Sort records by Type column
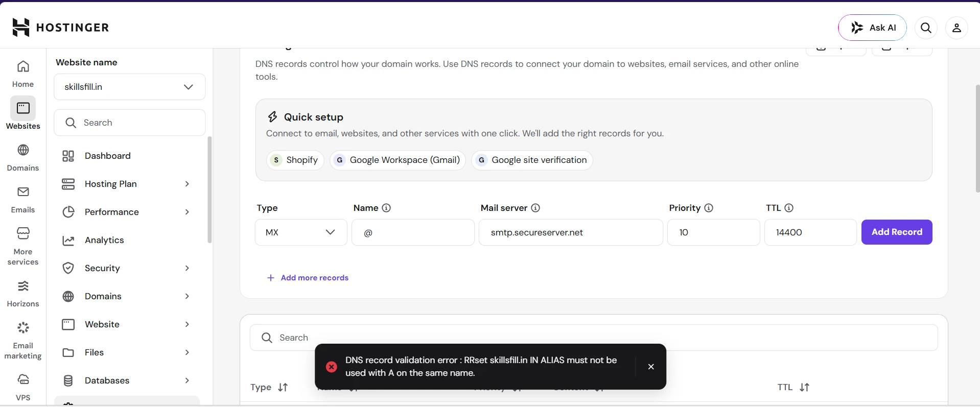This screenshot has height=407, width=980. pos(283,387)
